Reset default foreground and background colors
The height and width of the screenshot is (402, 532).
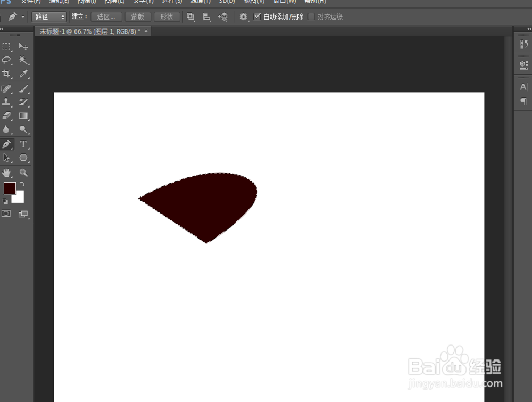coord(5,201)
